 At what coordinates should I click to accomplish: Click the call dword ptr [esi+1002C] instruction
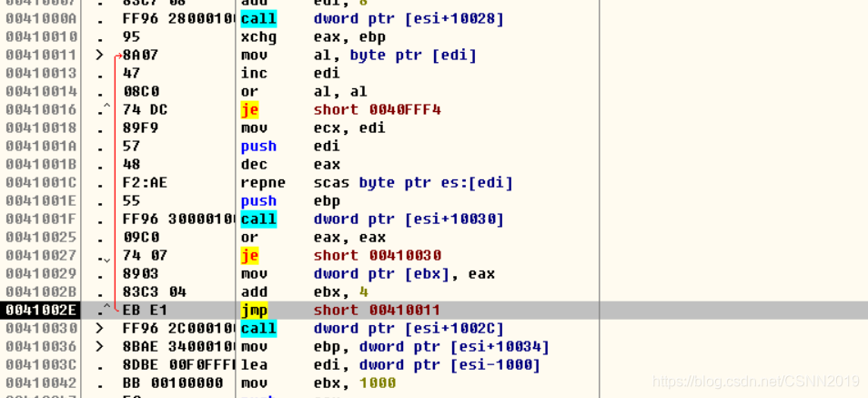[x=372, y=328]
